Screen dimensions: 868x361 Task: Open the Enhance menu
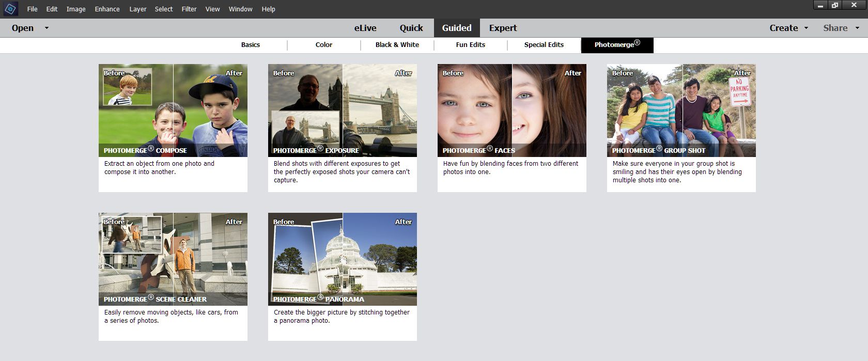[x=107, y=9]
